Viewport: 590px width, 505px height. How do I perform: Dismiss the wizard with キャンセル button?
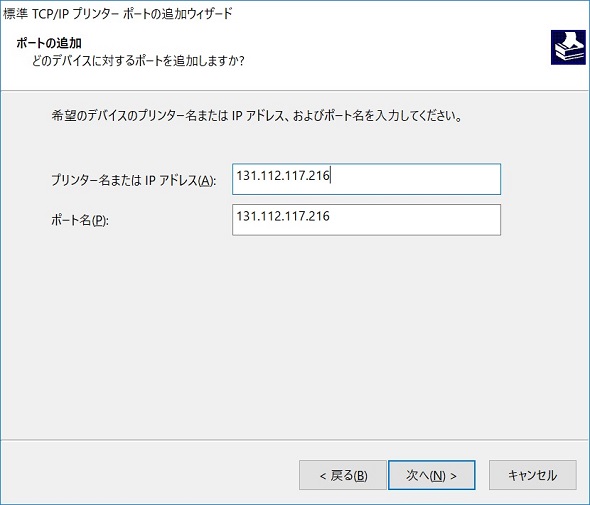pos(532,475)
